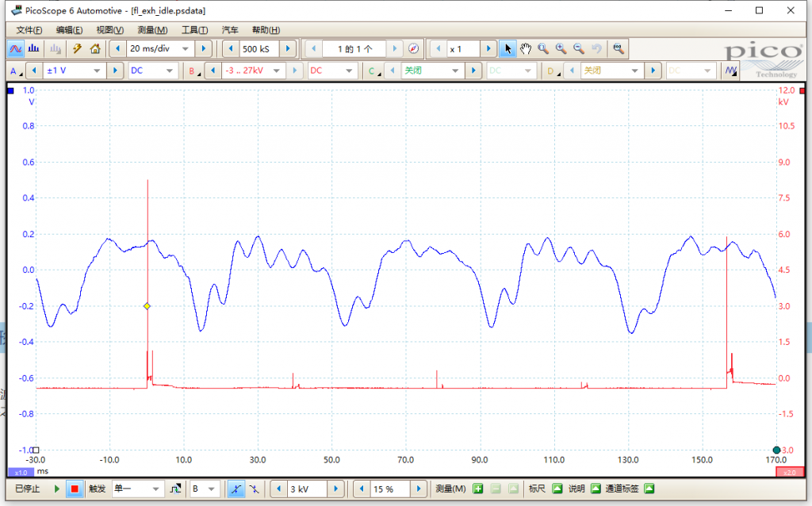This screenshot has width=812, height=506.
Task: Click the yellow trigger diamond marker
Action: point(147,306)
